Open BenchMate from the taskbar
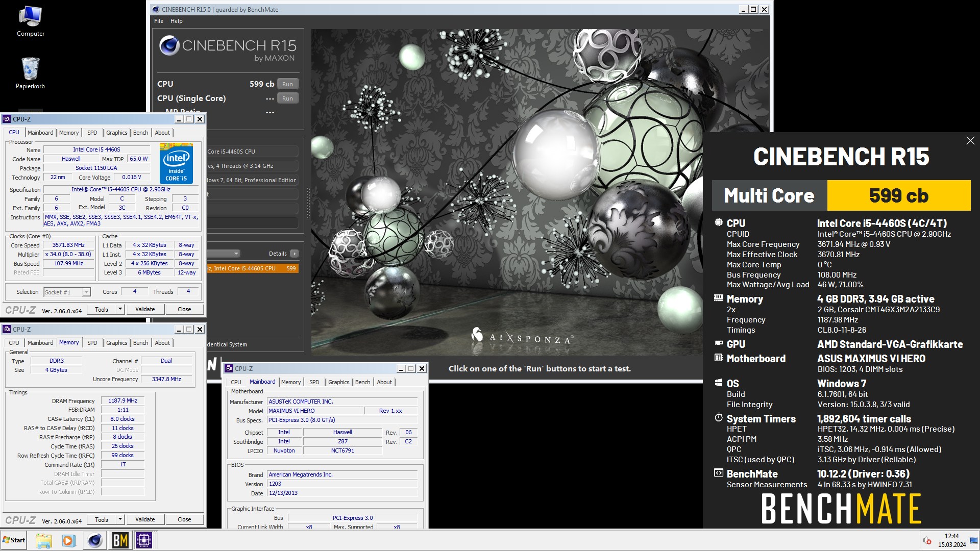The height and width of the screenshot is (551, 980). point(120,540)
